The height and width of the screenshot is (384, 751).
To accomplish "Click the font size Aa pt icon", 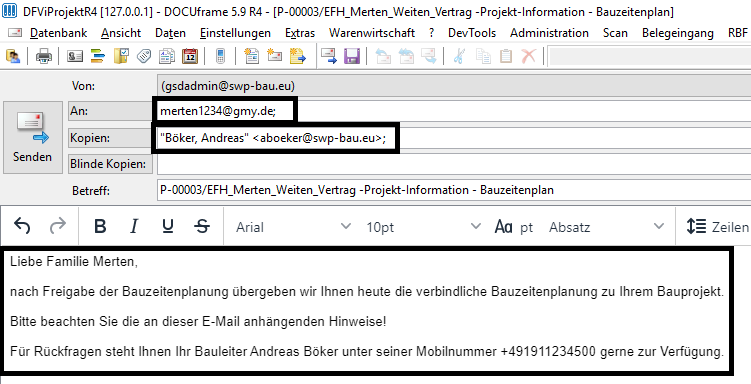I will click(x=513, y=227).
